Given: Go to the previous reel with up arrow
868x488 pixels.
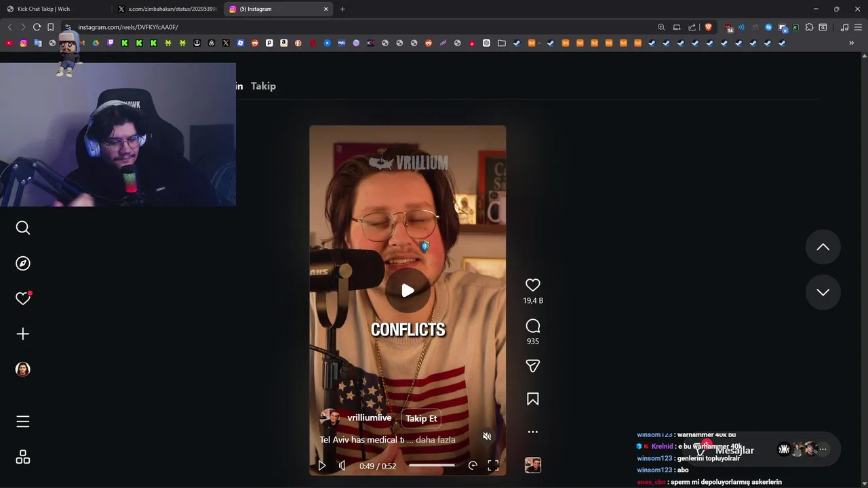Looking at the screenshot, I should (823, 247).
